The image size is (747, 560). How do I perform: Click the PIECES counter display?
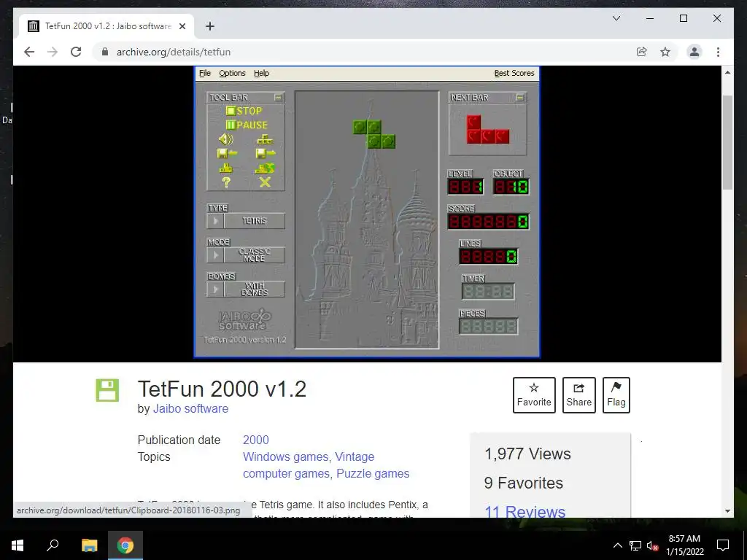tap(488, 326)
